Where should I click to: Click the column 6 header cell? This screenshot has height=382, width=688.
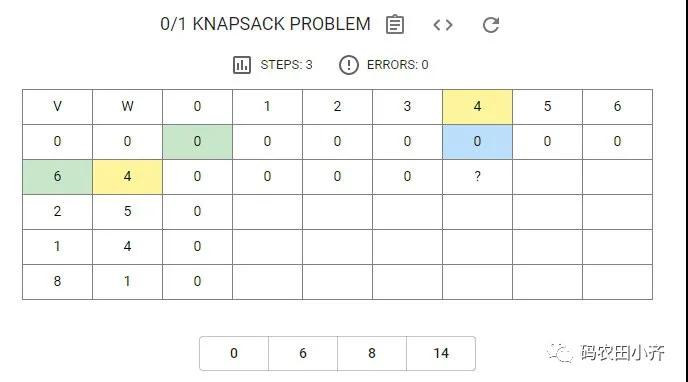(617, 107)
